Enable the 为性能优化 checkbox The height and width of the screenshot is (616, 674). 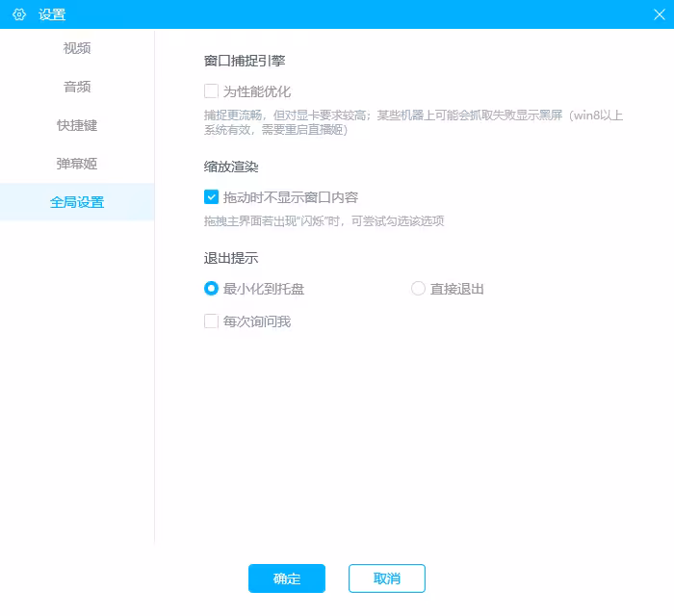click(x=211, y=91)
